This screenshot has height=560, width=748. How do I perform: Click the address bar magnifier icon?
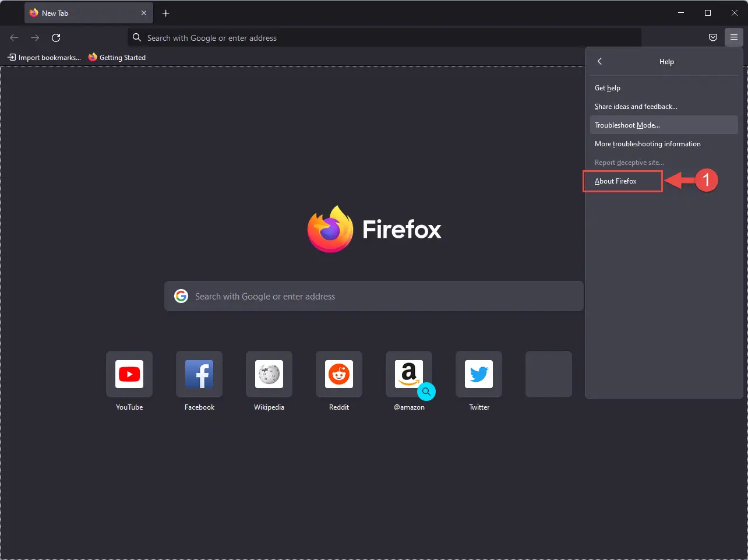tap(137, 37)
